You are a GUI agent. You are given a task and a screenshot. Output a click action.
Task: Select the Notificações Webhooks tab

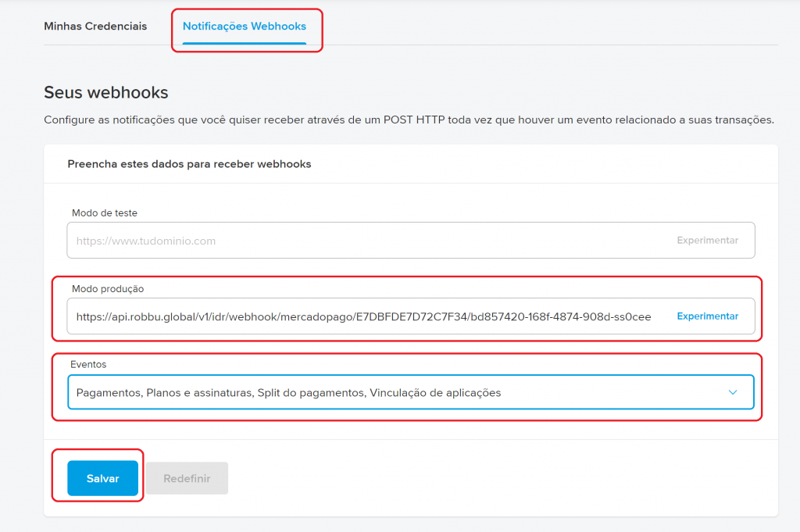point(245,27)
